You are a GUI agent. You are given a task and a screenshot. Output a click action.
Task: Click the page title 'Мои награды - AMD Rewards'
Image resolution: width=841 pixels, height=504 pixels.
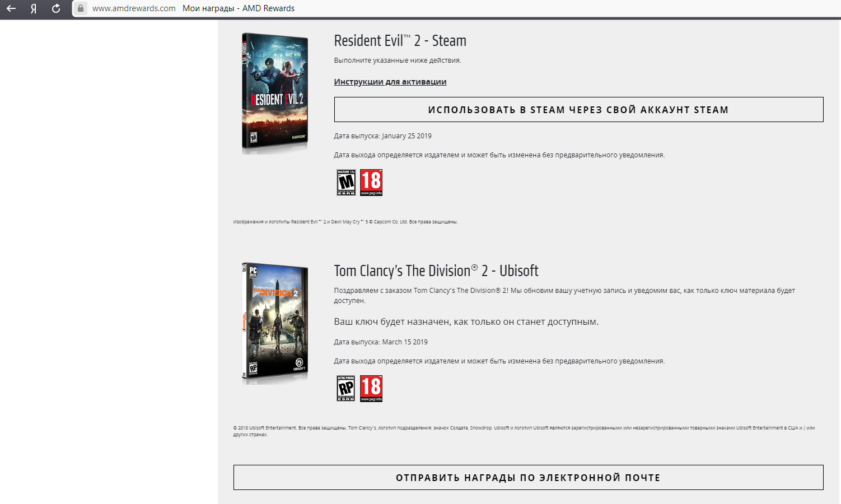(x=239, y=8)
